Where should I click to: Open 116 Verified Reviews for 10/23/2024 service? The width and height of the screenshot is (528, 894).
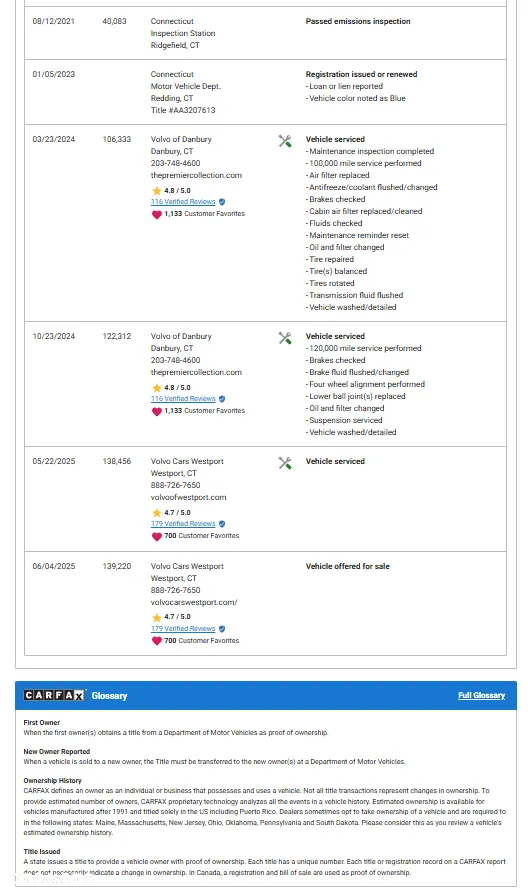(x=183, y=399)
